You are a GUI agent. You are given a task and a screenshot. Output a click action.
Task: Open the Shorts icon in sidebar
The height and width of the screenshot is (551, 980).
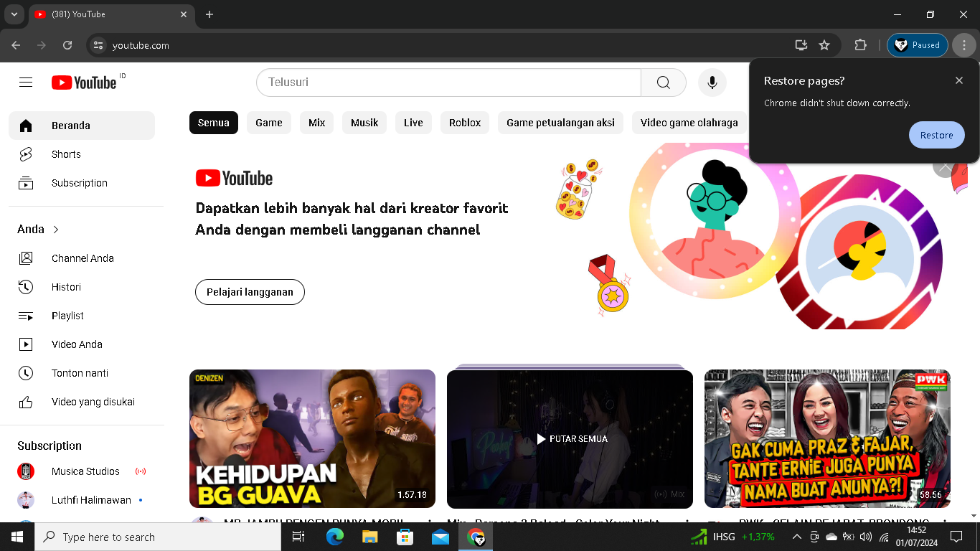(x=26, y=154)
